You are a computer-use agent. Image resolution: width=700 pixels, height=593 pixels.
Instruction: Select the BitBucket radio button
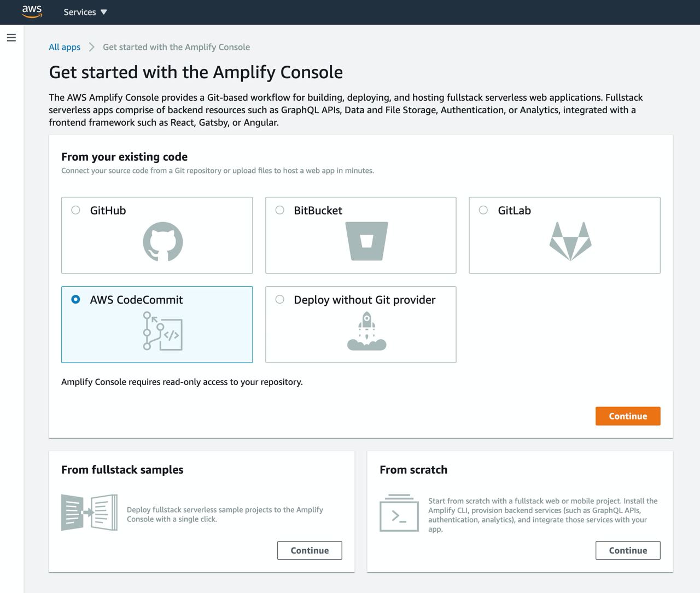pos(280,210)
